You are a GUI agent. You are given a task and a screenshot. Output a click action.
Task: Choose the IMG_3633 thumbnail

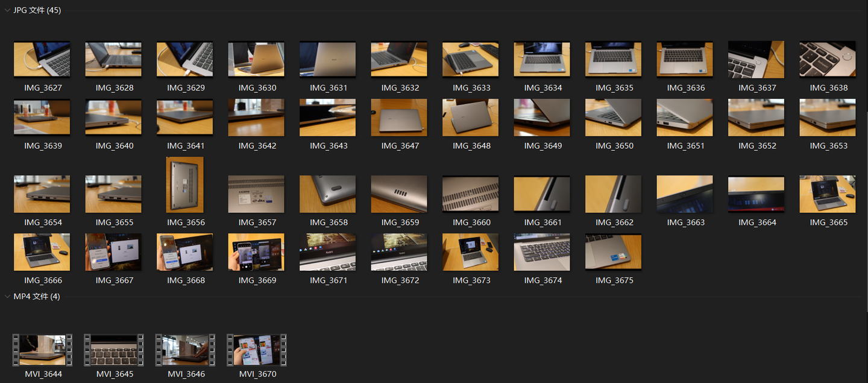point(471,59)
